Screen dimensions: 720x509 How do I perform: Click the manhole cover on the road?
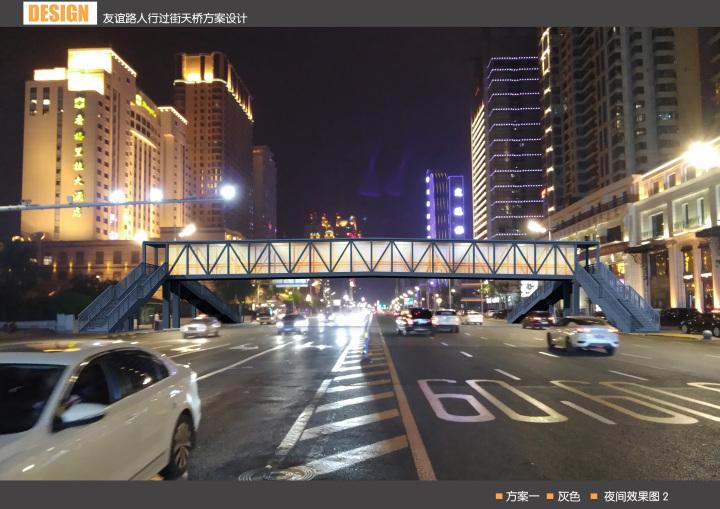click(277, 473)
